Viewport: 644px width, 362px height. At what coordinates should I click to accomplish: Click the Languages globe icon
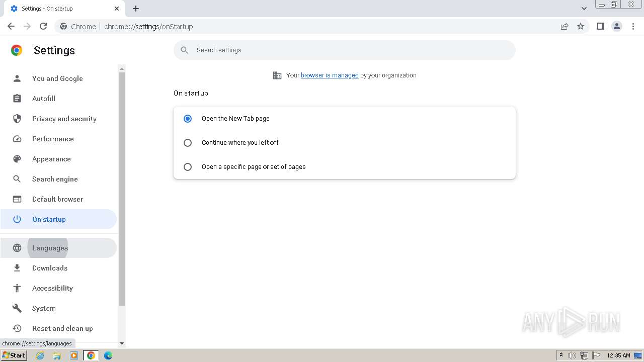point(17,248)
